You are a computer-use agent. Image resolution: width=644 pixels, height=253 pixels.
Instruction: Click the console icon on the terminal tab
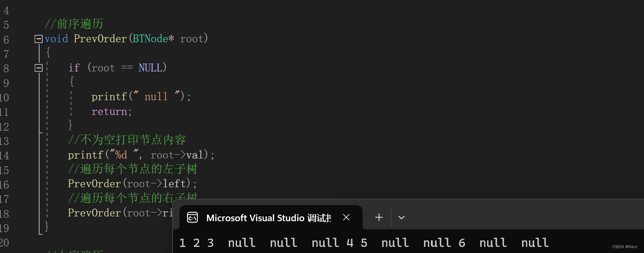click(192, 218)
